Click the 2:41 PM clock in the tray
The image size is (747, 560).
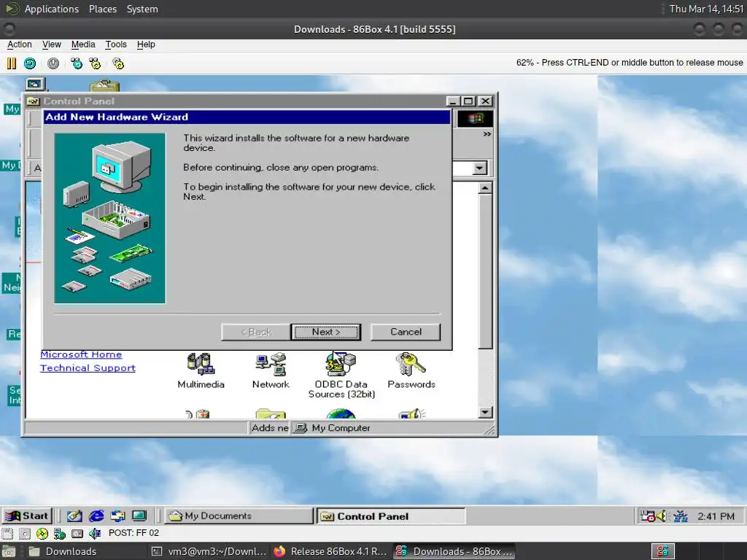716,516
